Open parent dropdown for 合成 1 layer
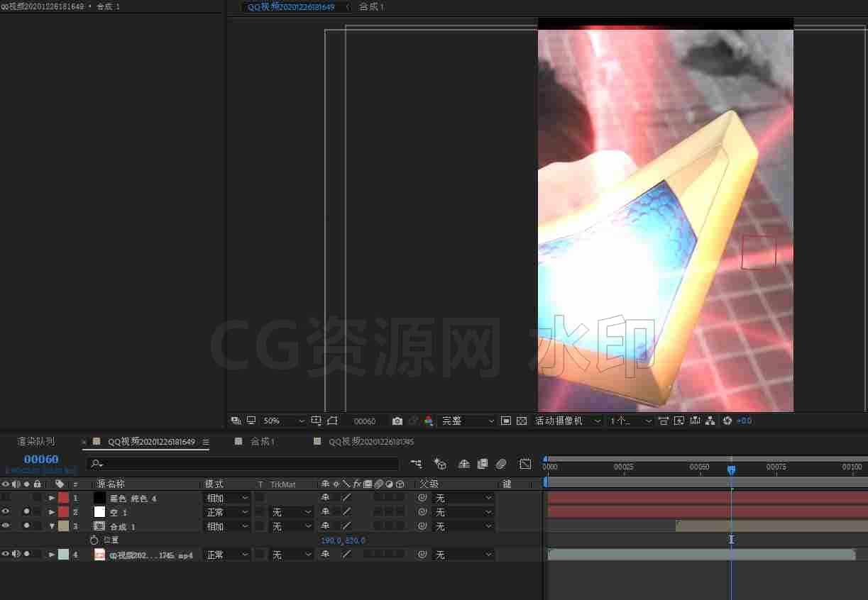Viewport: 868px width, 600px height. point(463,526)
